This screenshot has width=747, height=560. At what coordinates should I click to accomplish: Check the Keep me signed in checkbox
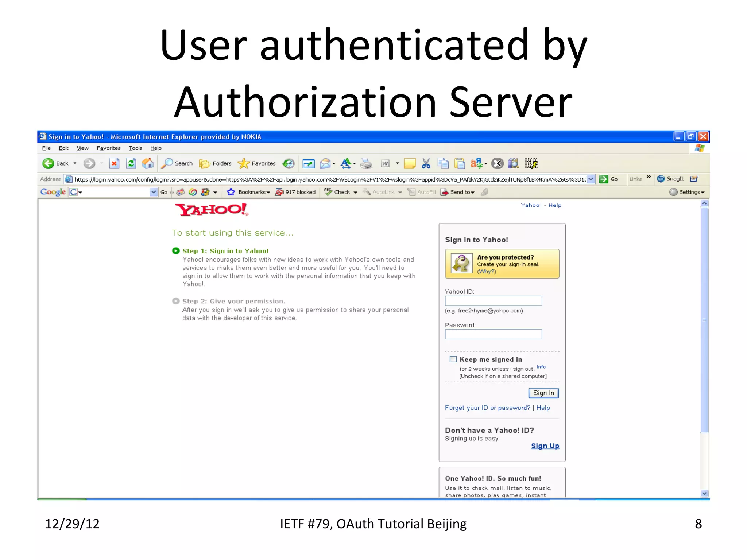tap(453, 359)
